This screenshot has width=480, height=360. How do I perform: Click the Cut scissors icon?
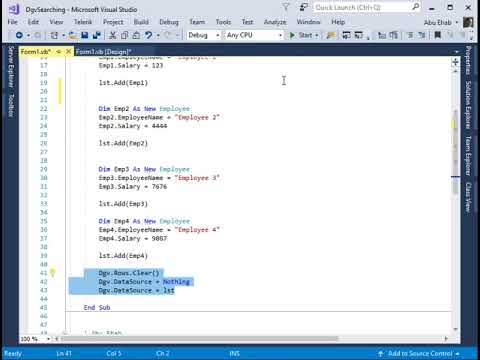[x=113, y=35]
